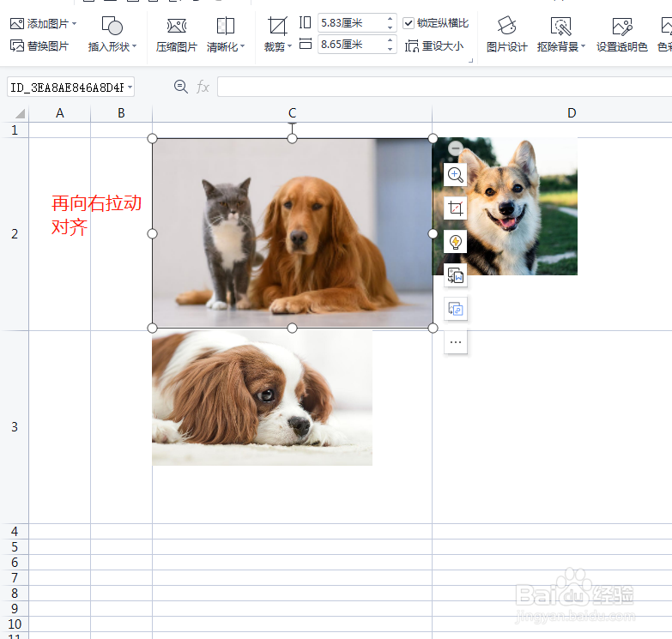672x639 pixels.
Task: Collapse floating toolbar with the minus icon
Action: pos(456,148)
